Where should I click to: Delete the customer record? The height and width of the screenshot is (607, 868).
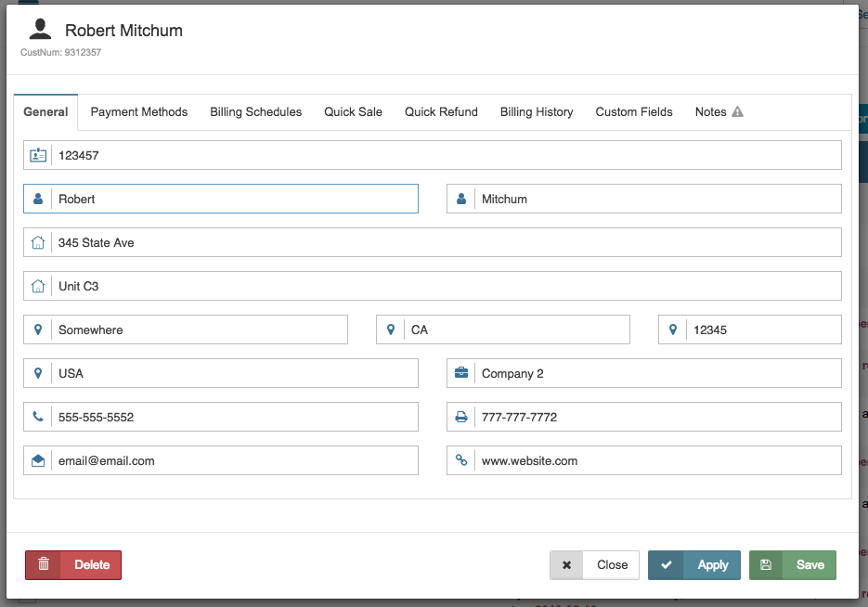tap(72, 564)
